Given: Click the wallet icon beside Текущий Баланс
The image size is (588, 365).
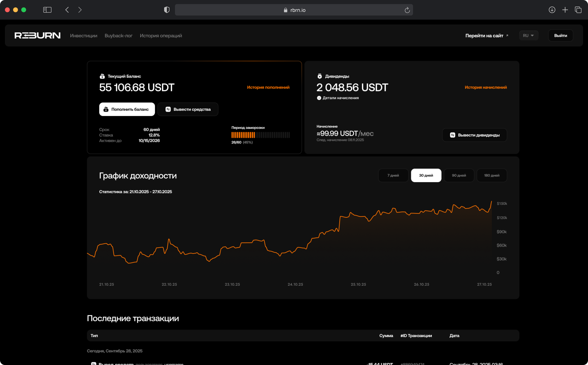Looking at the screenshot, I should click(102, 76).
